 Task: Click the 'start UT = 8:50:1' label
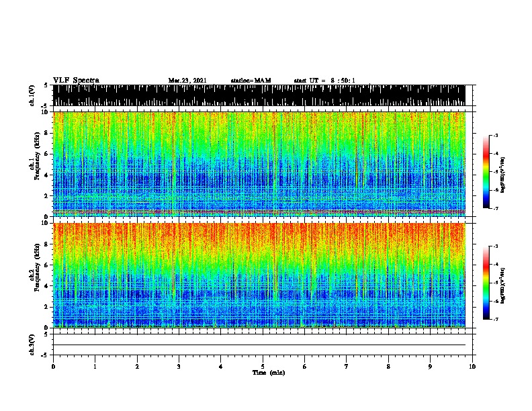coord(324,81)
